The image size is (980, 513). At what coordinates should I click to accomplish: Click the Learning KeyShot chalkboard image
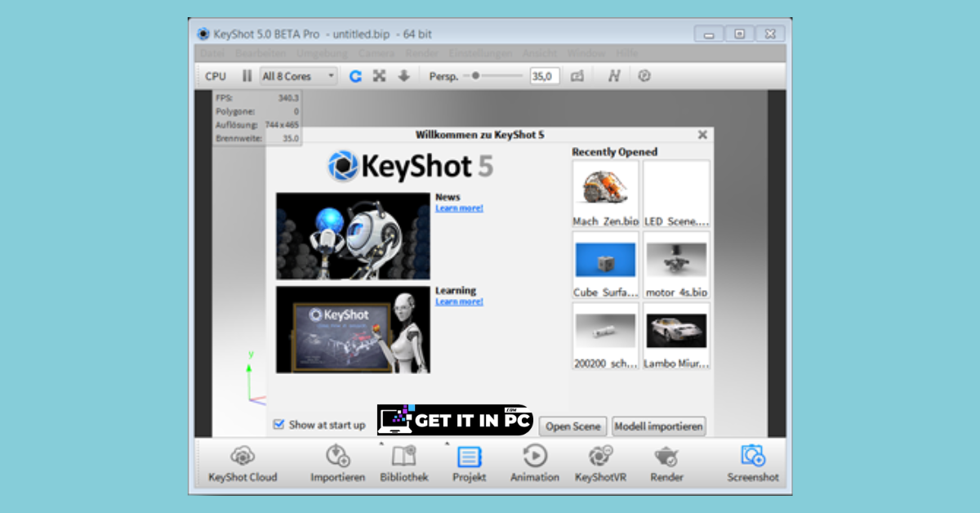click(353, 329)
